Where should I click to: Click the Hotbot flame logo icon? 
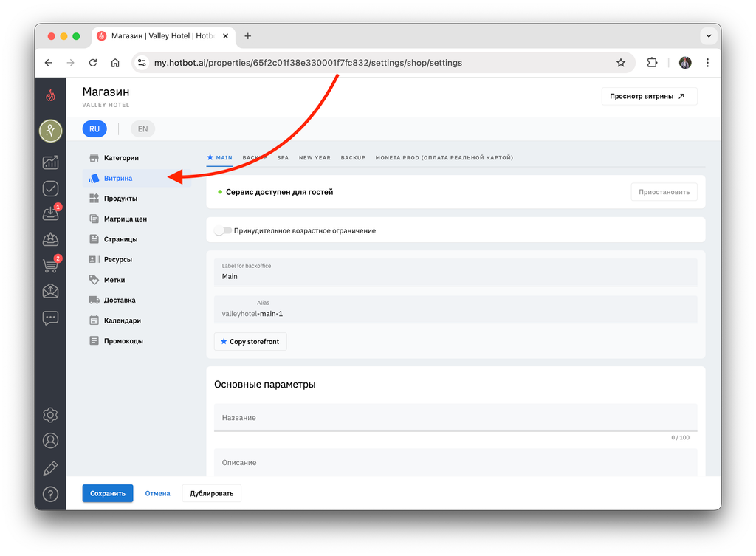(50, 95)
